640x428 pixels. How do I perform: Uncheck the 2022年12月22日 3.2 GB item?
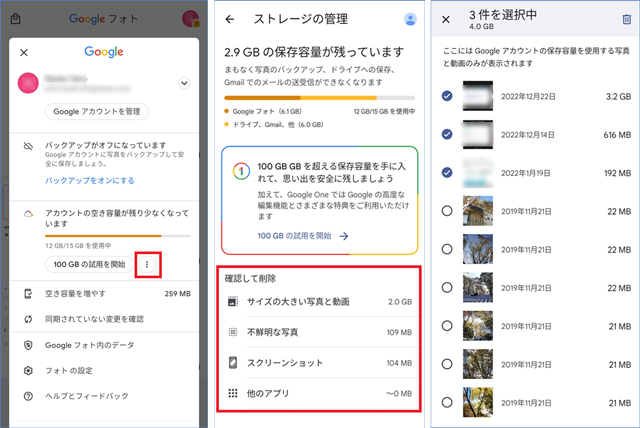447,96
